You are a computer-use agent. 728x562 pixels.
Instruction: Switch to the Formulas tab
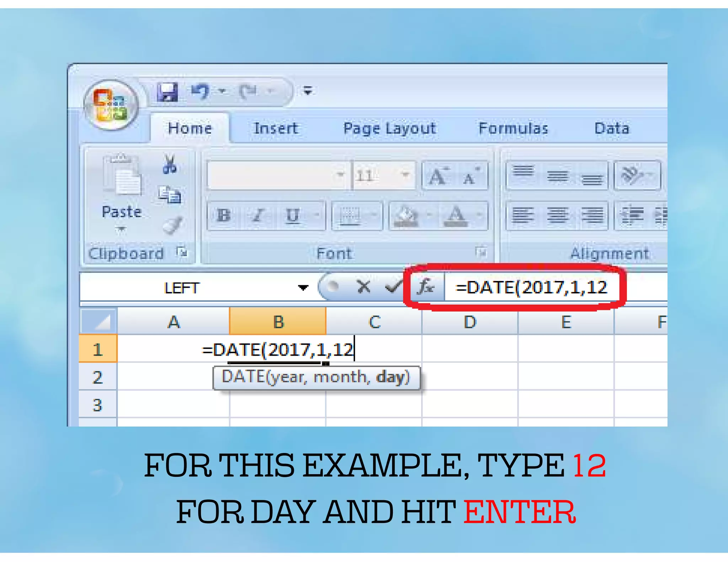coord(513,128)
